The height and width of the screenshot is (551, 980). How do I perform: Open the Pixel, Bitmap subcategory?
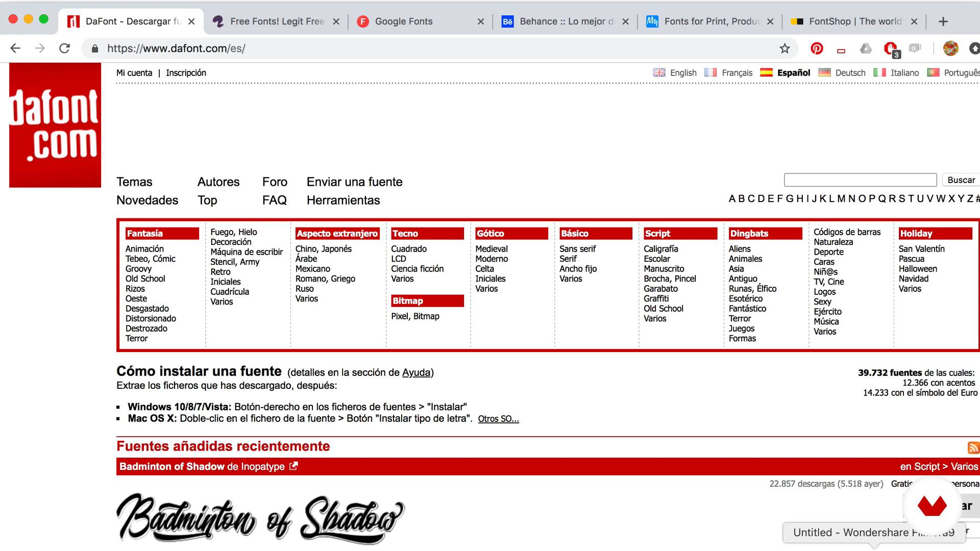(x=415, y=316)
